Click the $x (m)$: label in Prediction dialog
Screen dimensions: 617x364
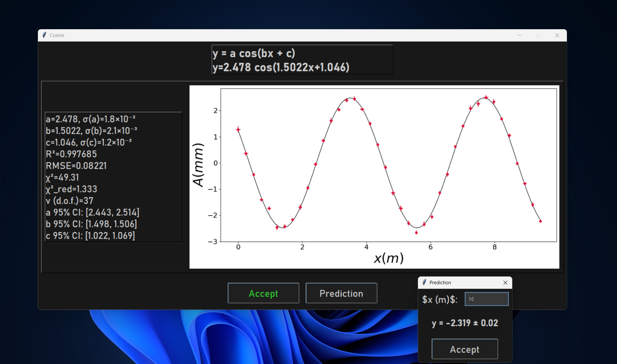coord(440,300)
